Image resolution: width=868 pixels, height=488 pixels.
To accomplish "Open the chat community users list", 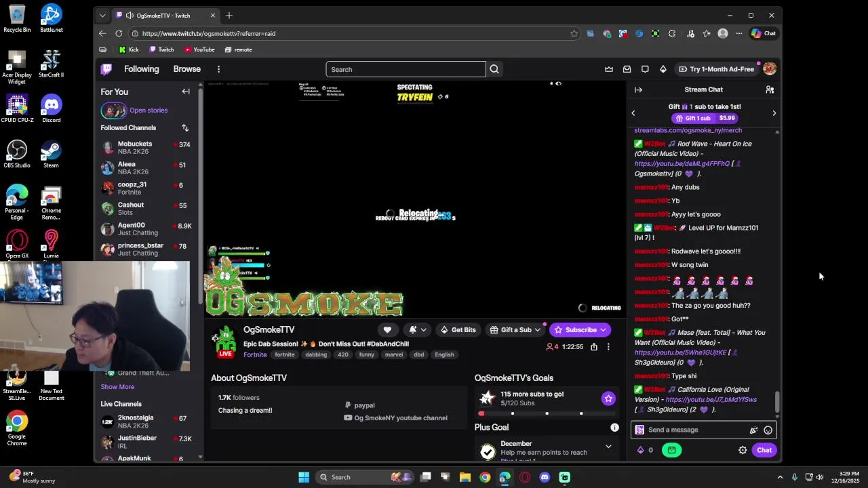I will coord(770,89).
